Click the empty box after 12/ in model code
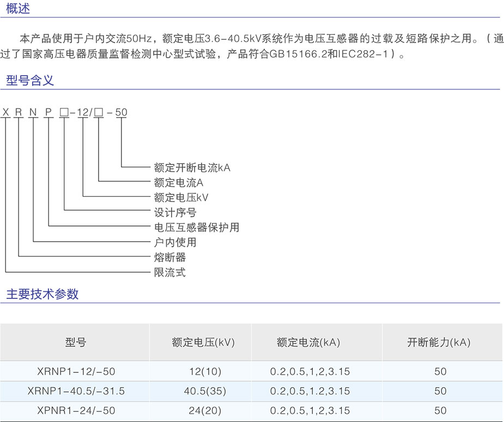Image resolution: width=504 pixels, height=422 pixels. coord(99,113)
